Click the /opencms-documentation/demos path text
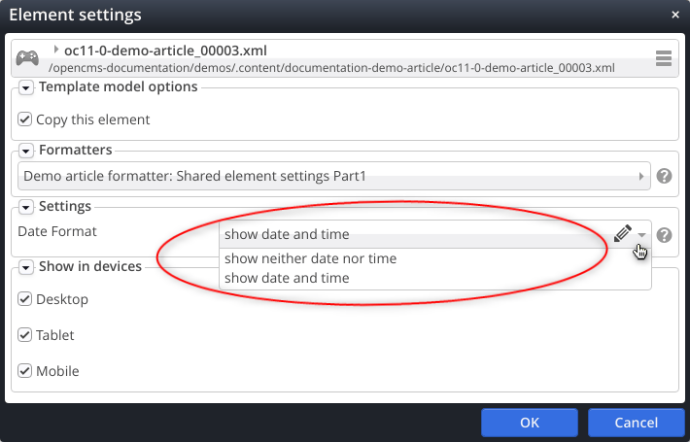 click(x=331, y=68)
